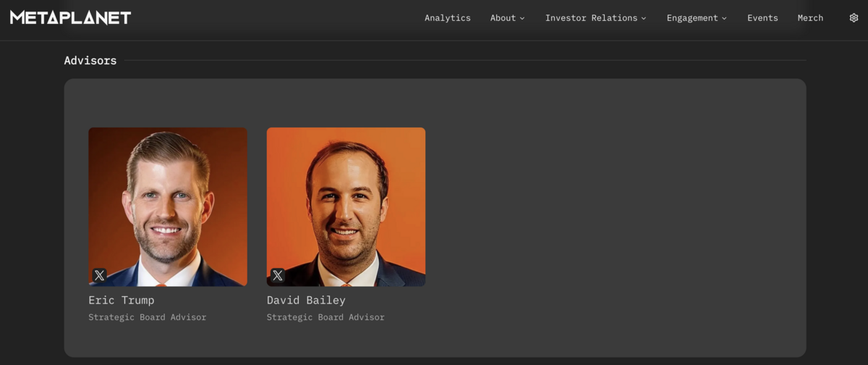Open the Engagement menu
Image resolution: width=868 pixels, height=365 pixels.
coord(697,18)
